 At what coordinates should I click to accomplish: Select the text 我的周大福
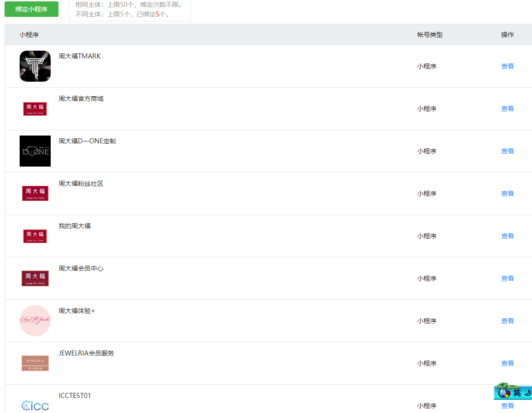click(74, 226)
